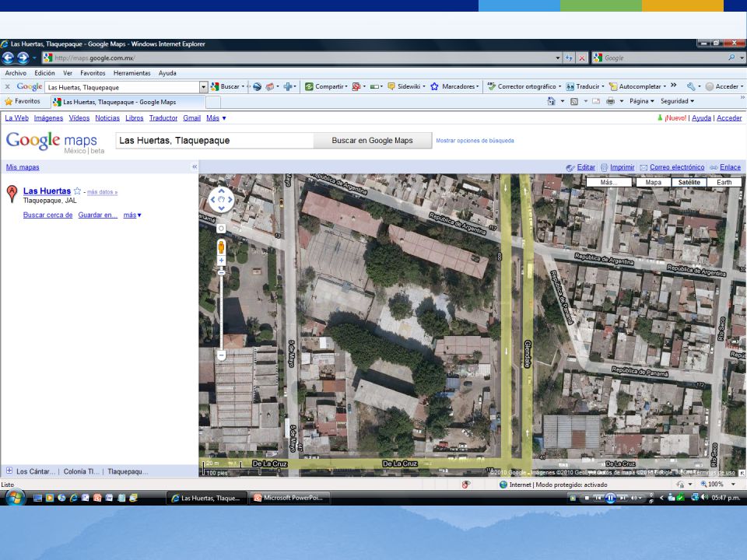This screenshot has width=747, height=560.
Task: Click the map zoom slider handle
Action: [221, 272]
